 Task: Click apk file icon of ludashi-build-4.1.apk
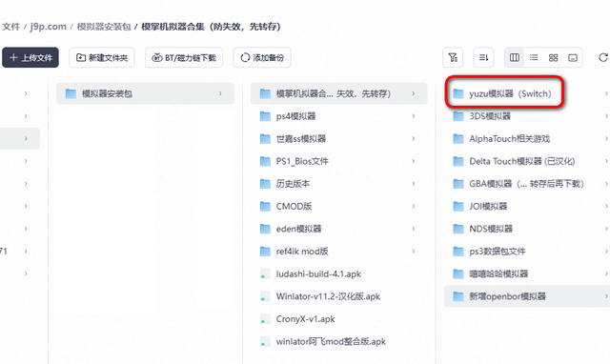pyautogui.click(x=265, y=273)
